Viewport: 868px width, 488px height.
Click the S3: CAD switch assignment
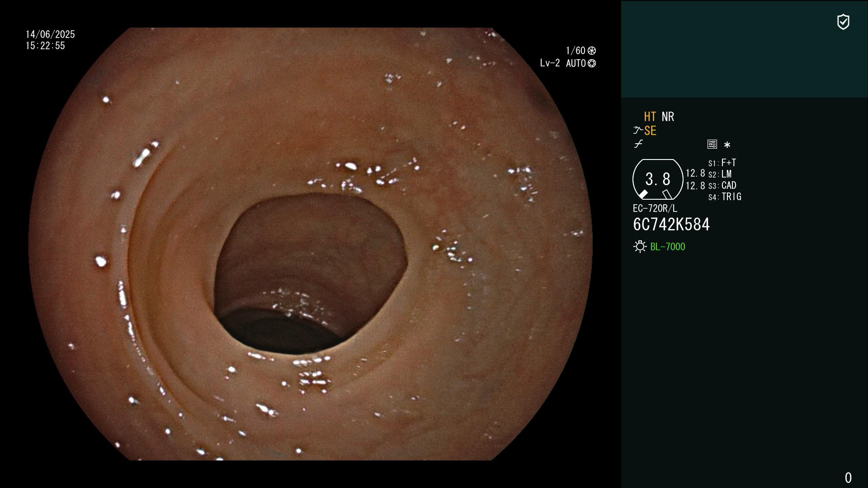722,185
